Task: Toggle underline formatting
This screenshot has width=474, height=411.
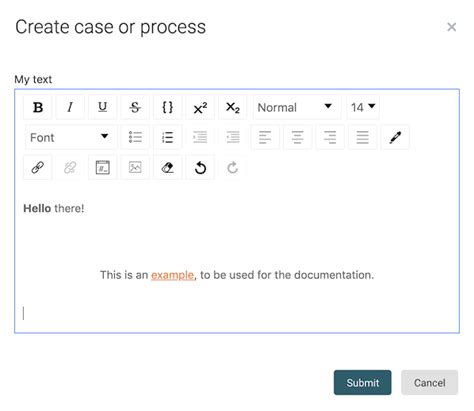Action: pos(103,107)
